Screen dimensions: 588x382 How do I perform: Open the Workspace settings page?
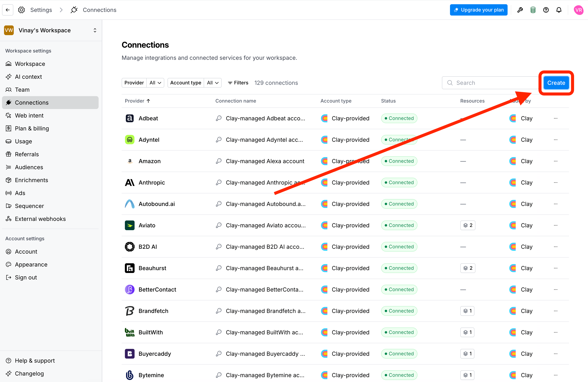point(50,64)
